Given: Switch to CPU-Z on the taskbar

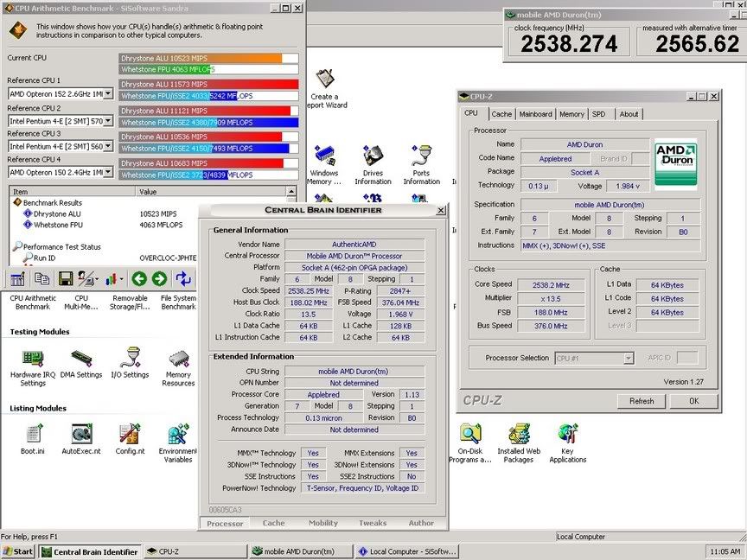Looking at the screenshot, I should (195, 551).
